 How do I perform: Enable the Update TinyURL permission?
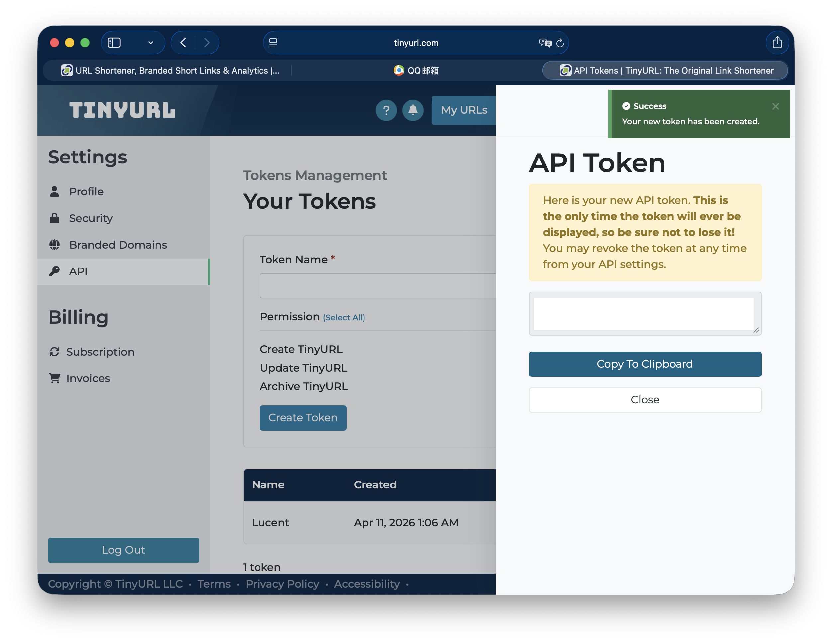(x=303, y=367)
